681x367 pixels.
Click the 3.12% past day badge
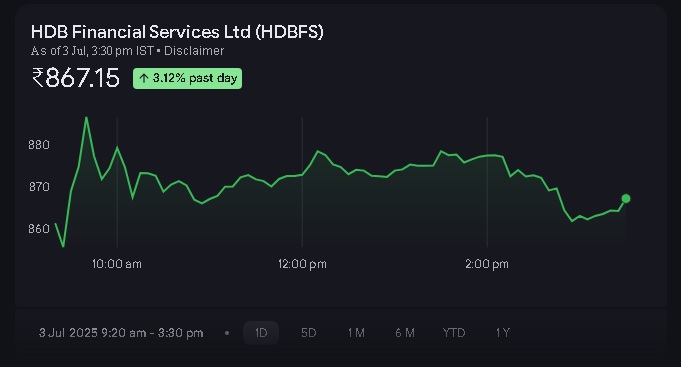(x=187, y=78)
